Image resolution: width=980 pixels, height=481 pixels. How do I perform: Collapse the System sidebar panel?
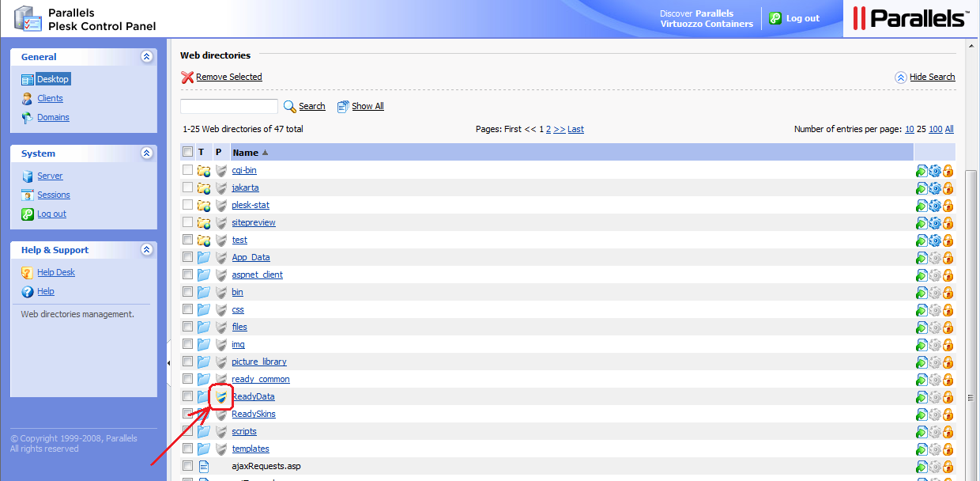[x=146, y=153]
